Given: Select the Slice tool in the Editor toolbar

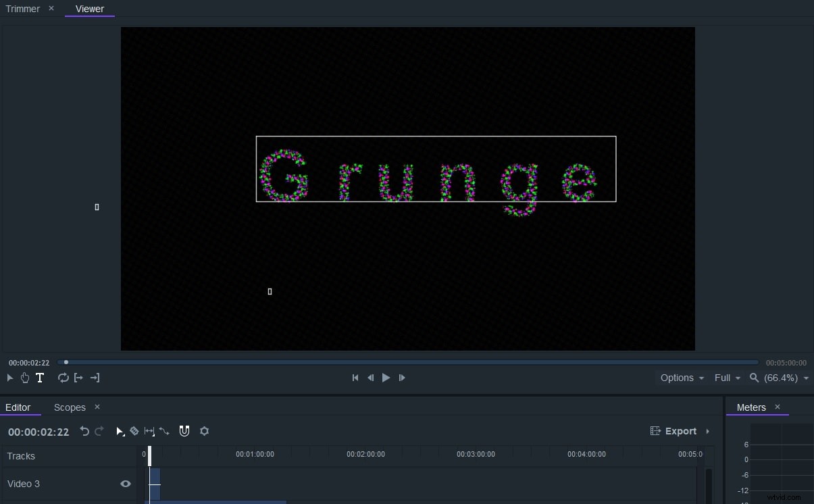Looking at the screenshot, I should point(134,431).
